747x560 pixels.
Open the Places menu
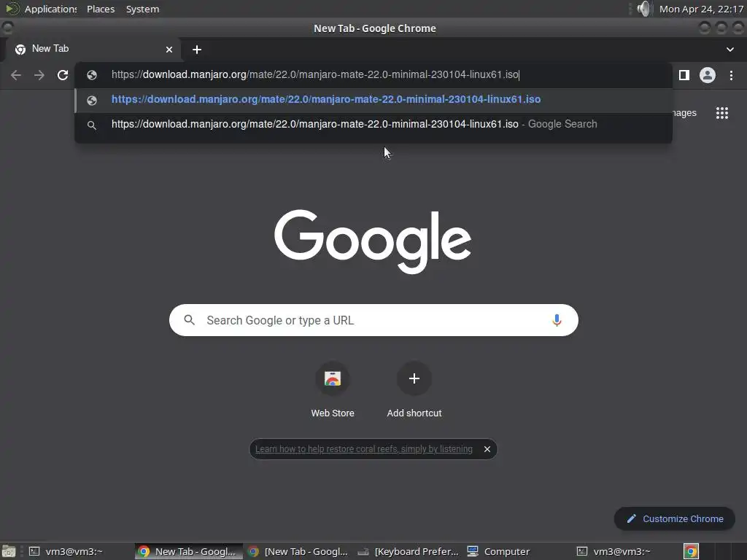(101, 9)
